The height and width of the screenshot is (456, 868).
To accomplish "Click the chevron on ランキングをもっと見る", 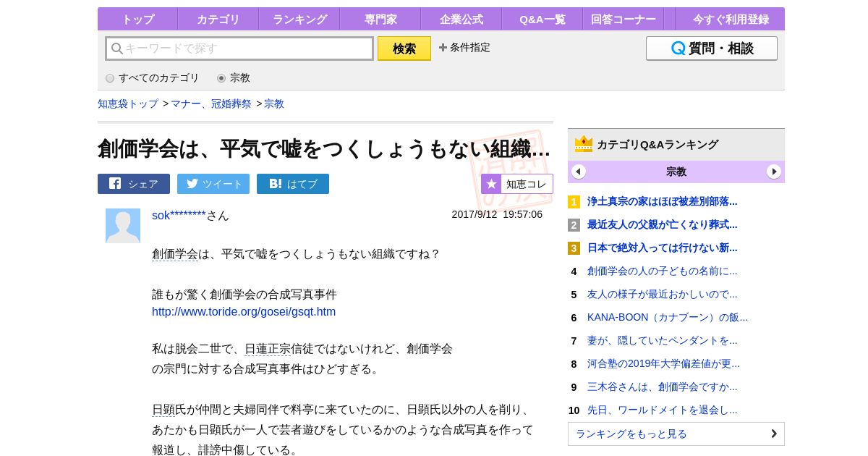I will [773, 434].
